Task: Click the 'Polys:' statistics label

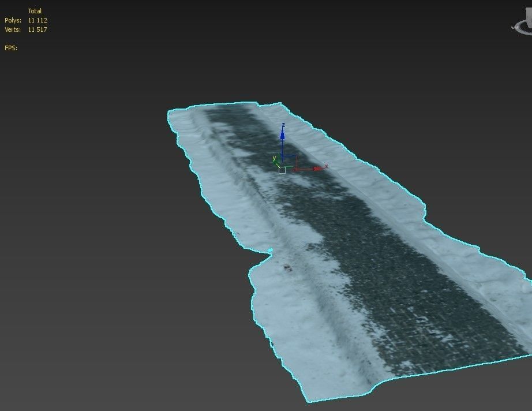Action: pyautogui.click(x=13, y=20)
